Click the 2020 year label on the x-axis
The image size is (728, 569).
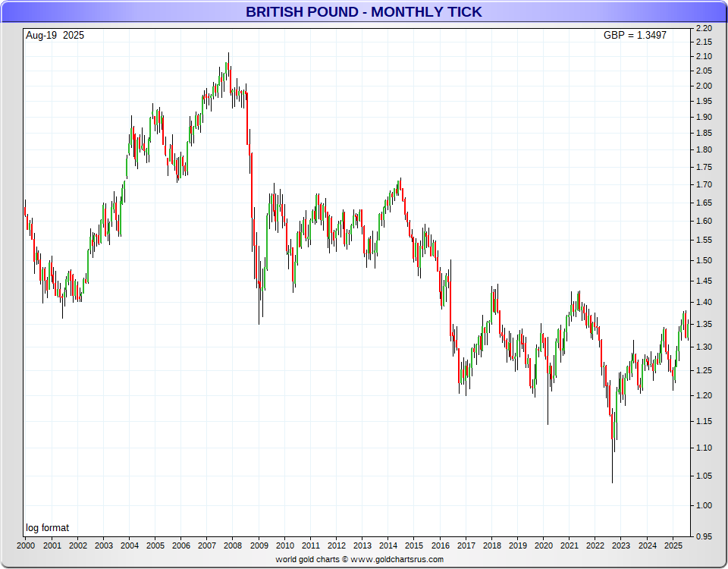pyautogui.click(x=544, y=545)
